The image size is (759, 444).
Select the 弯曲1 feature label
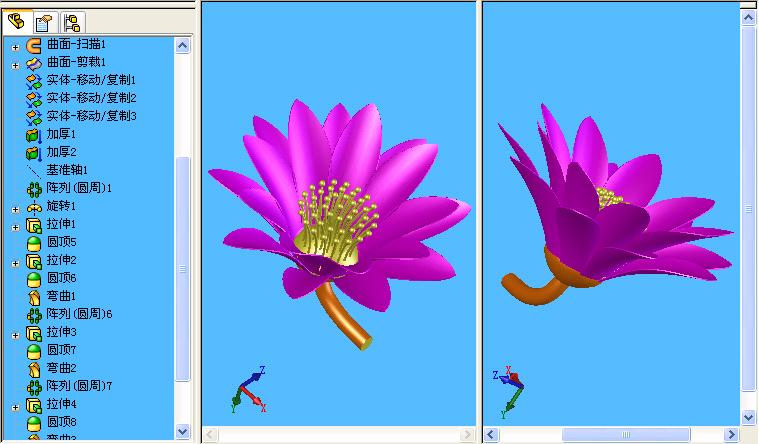tap(61, 296)
